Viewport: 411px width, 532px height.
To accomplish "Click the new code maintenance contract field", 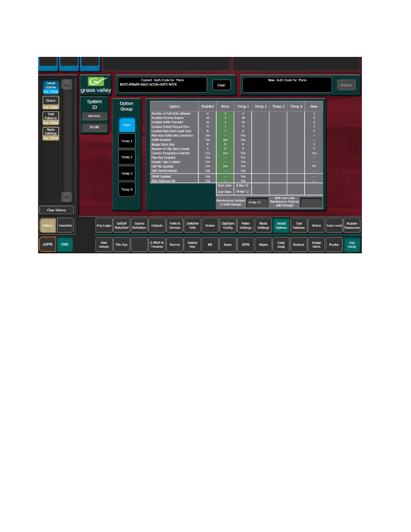I will coord(311,202).
